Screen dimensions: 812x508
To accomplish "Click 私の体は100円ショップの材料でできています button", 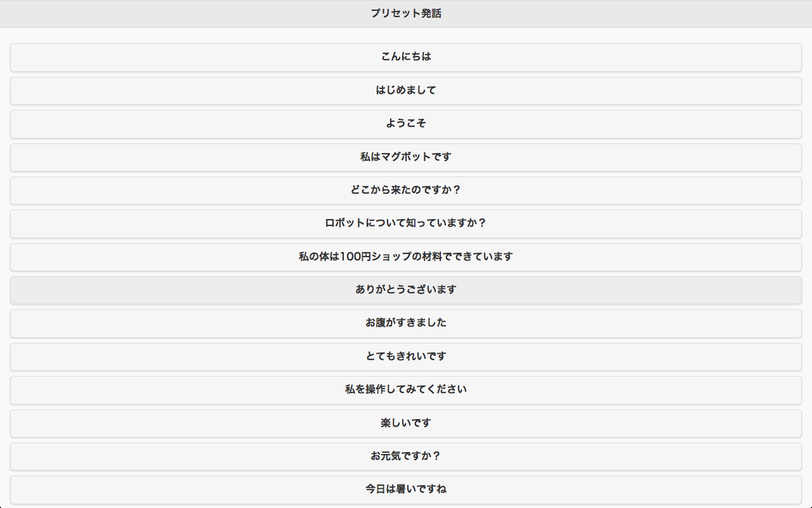I will pyautogui.click(x=406, y=257).
